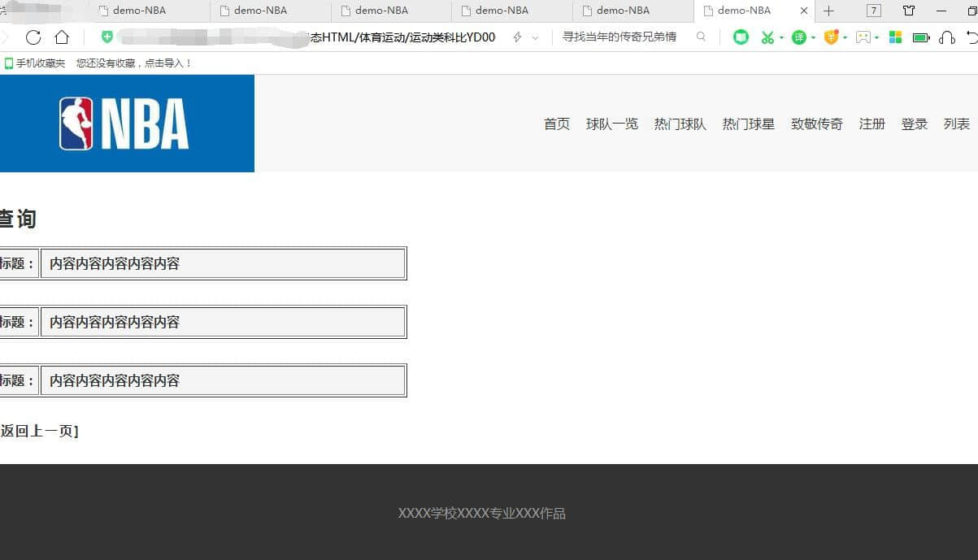
Task: Click the shirt skin icon
Action: point(909,11)
